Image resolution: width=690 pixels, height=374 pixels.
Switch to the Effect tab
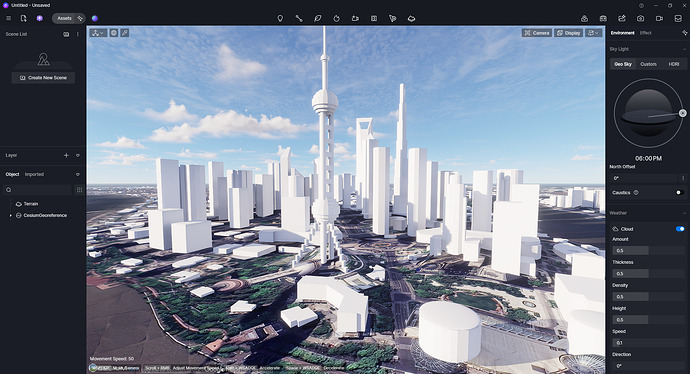[646, 33]
